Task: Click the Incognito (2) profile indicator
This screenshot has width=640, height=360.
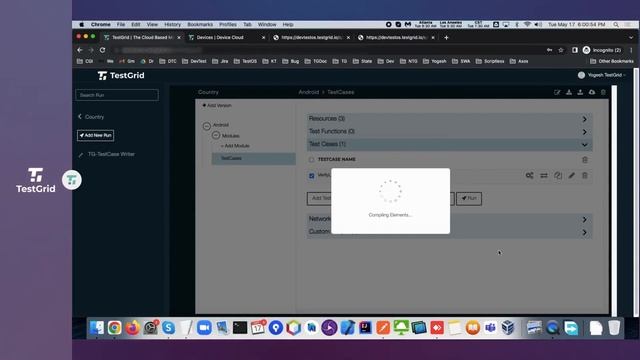Action: click(x=602, y=50)
